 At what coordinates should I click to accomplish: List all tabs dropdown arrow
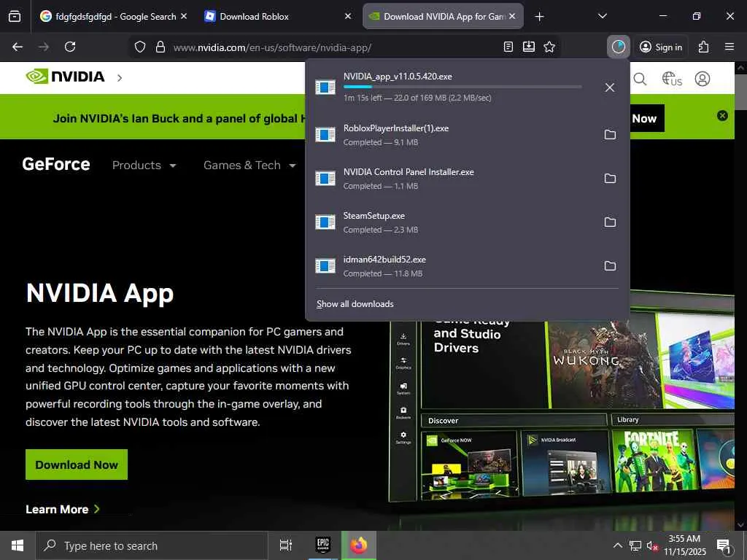(602, 16)
